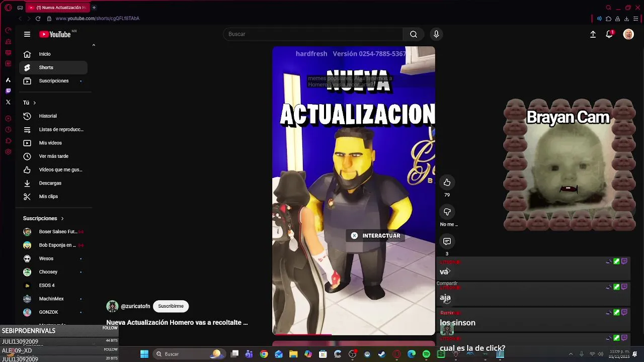This screenshot has width=644, height=362.
Task: Focus the YouTube Buscar search field
Action: pyautogui.click(x=313, y=34)
